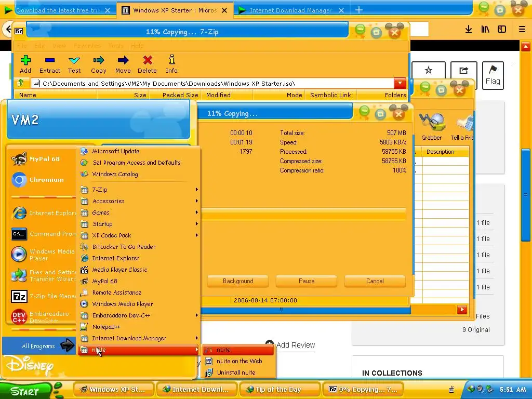532x399 pixels.
Task: Open the browser hamburger menu
Action: click(x=522, y=30)
